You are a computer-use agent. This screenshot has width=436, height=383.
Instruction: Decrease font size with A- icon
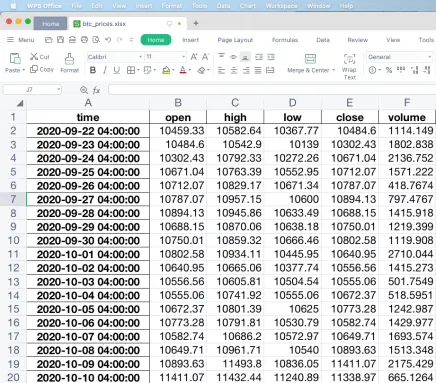click(x=205, y=57)
